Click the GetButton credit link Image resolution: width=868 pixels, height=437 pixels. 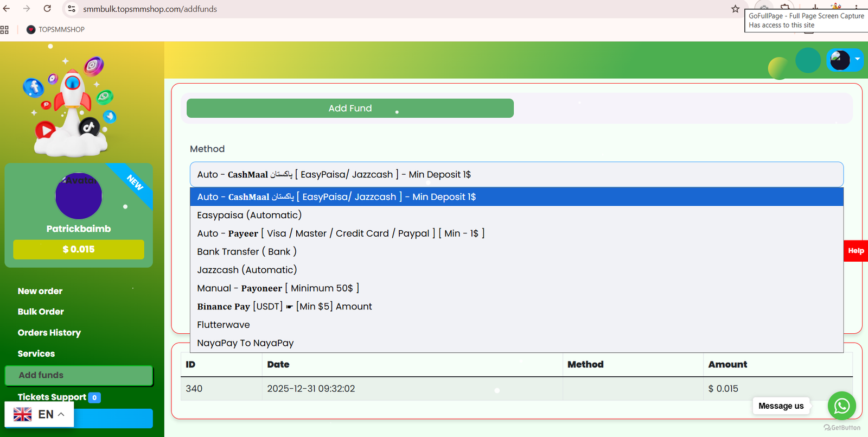click(x=842, y=428)
